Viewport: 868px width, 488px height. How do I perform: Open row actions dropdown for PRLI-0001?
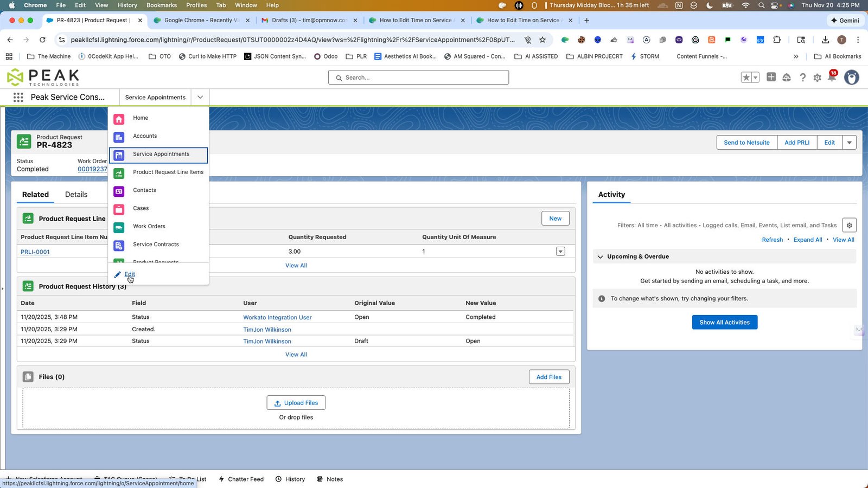point(560,252)
